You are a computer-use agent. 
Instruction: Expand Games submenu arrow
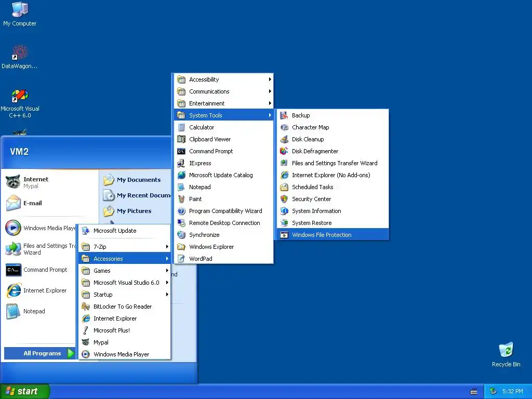click(x=167, y=270)
